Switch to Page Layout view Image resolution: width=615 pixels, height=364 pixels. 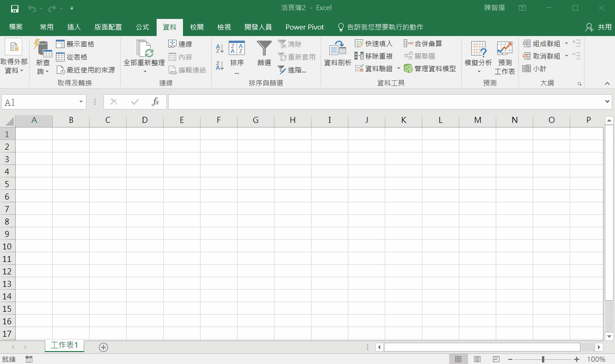point(477,359)
